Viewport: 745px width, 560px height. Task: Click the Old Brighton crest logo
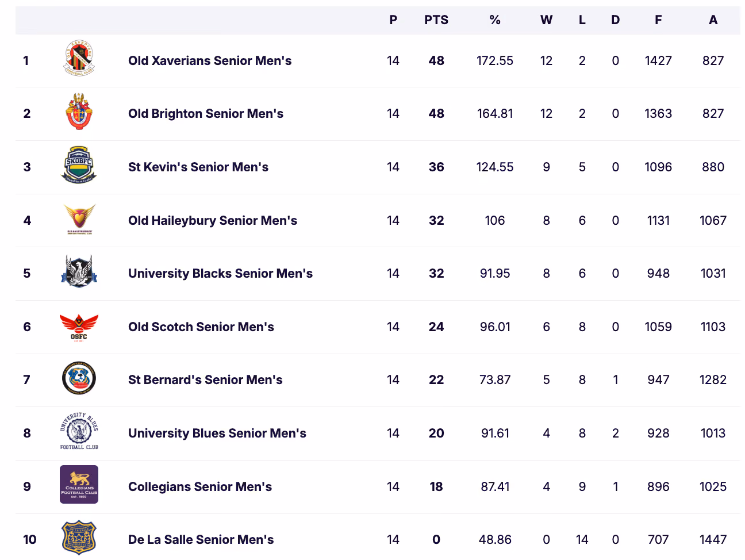(79, 112)
